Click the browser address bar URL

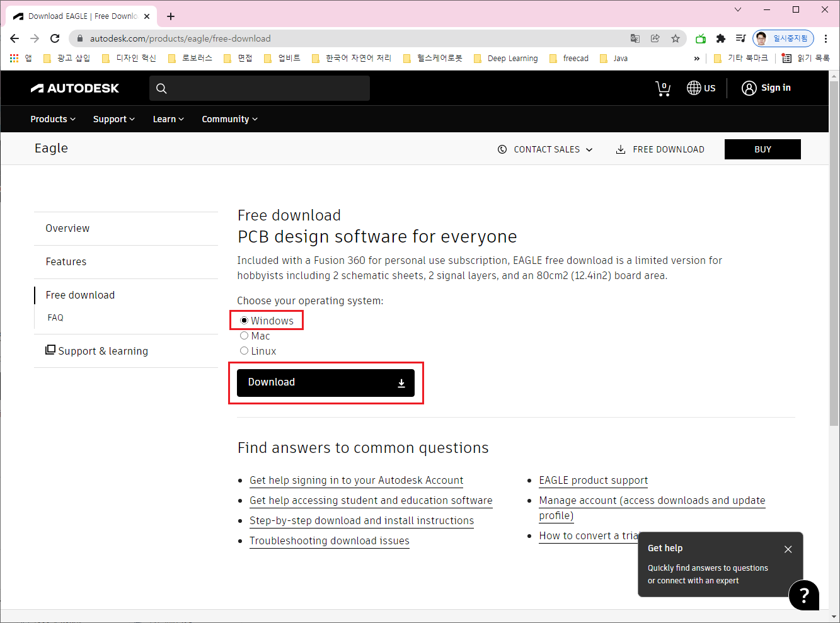click(180, 38)
